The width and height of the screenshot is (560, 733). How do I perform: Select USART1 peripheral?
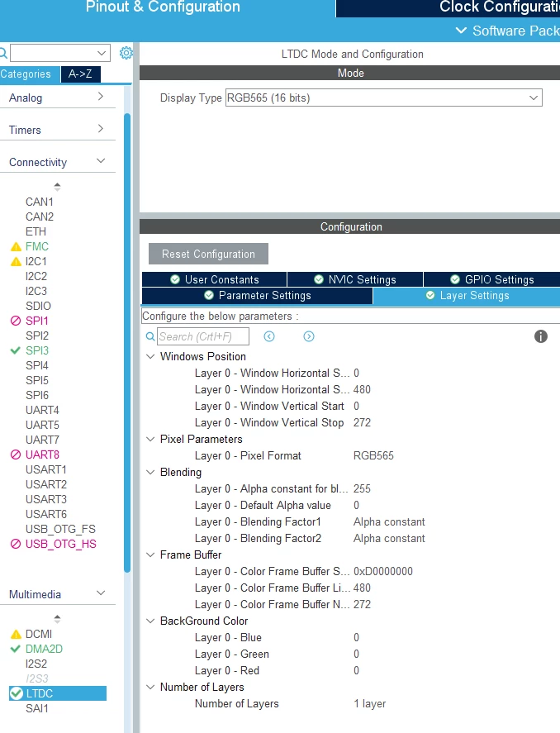(46, 470)
